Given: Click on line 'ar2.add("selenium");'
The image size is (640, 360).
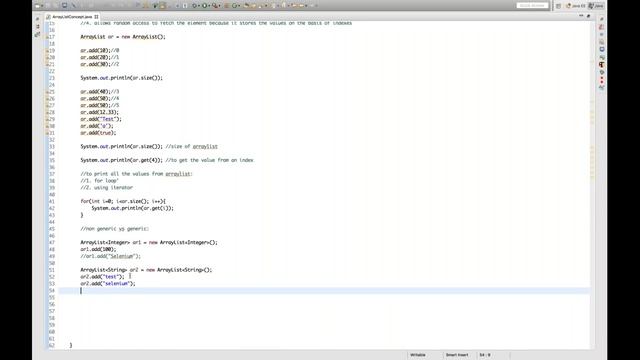Looking at the screenshot, I should click(x=108, y=283).
